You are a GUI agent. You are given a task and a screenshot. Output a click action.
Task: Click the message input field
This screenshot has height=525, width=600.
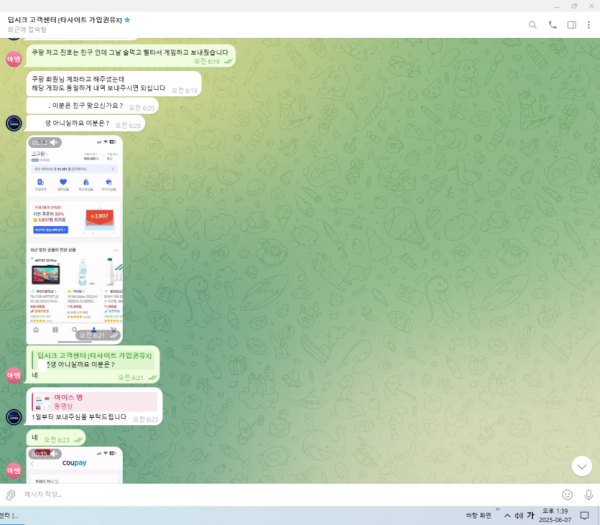(287, 494)
